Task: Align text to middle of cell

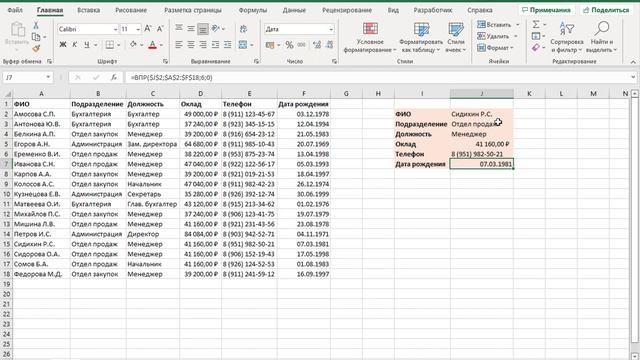Action: pyautogui.click(x=191, y=28)
